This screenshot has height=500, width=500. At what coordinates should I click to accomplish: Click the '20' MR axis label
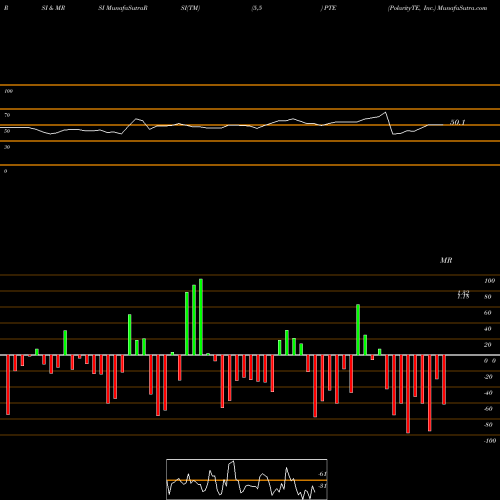[488, 345]
